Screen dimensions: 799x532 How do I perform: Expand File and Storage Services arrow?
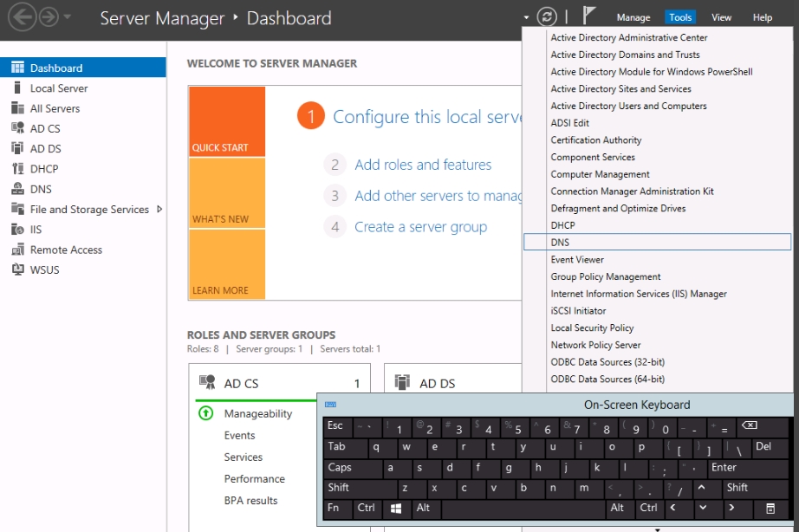point(159,209)
